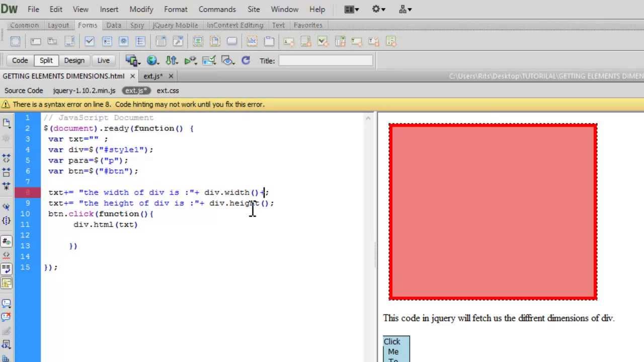Toggle line numbers in coding toolbar
The height and width of the screenshot is (362, 644).
6,241
